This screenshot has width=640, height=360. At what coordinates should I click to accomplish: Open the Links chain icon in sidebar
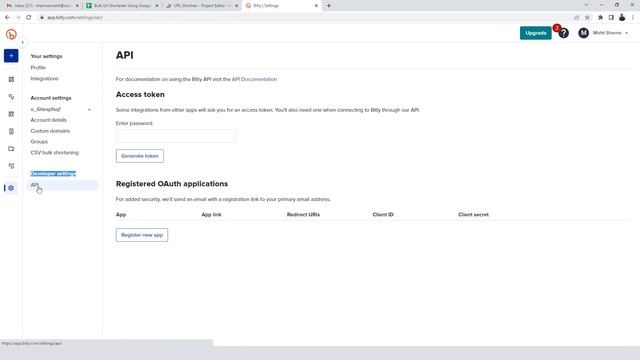pos(11,97)
